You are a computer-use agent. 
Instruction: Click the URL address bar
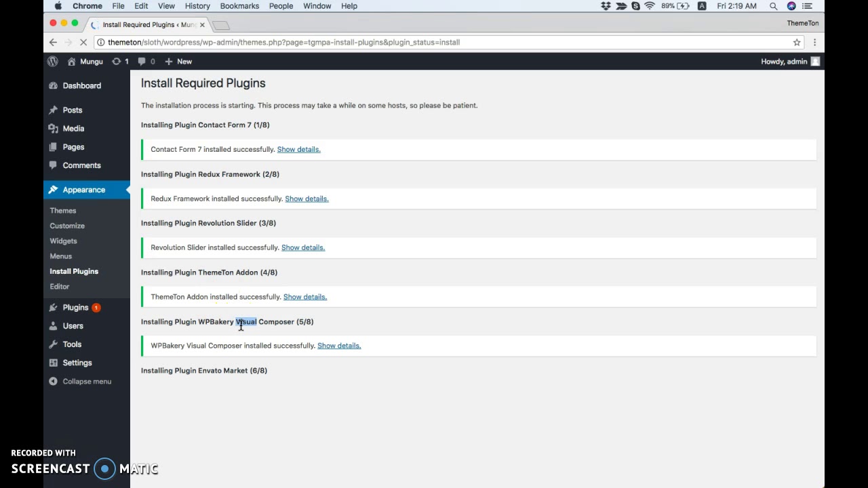pos(448,42)
